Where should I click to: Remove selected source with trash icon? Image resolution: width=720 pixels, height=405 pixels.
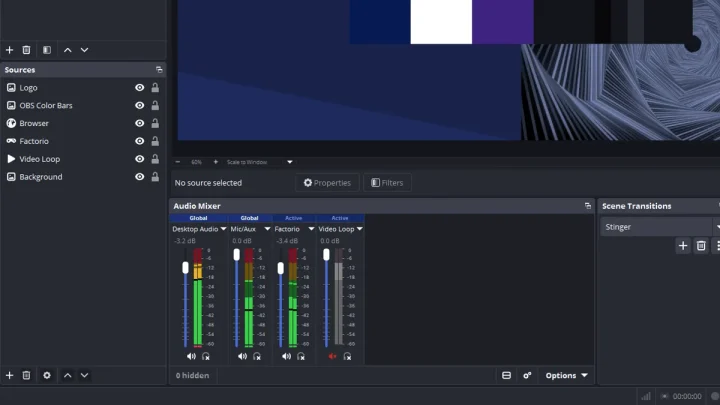coord(26,375)
